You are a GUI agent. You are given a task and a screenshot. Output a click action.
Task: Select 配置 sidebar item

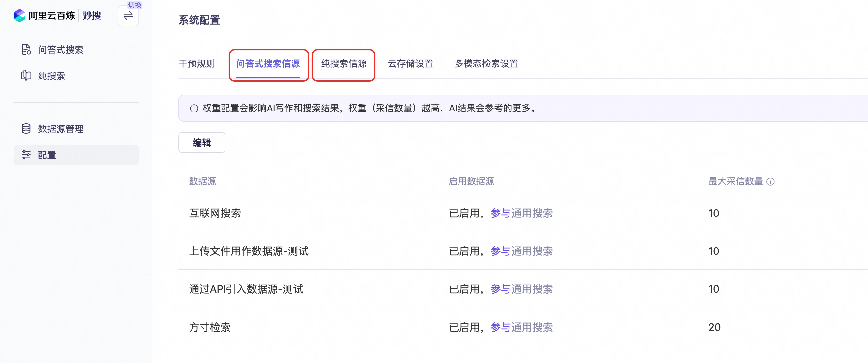pos(47,155)
